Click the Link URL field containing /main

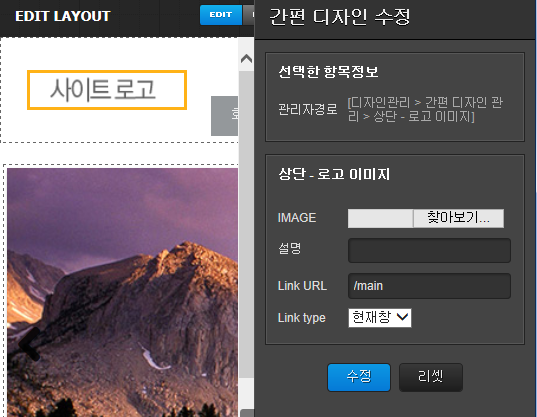click(429, 286)
